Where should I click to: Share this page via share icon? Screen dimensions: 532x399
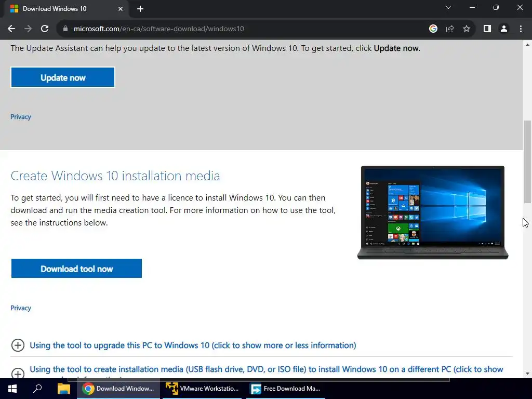450,29
